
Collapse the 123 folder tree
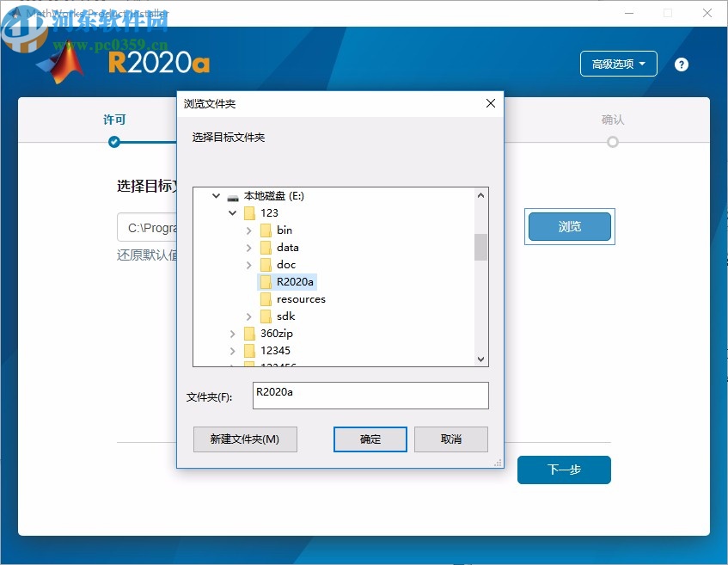point(232,212)
